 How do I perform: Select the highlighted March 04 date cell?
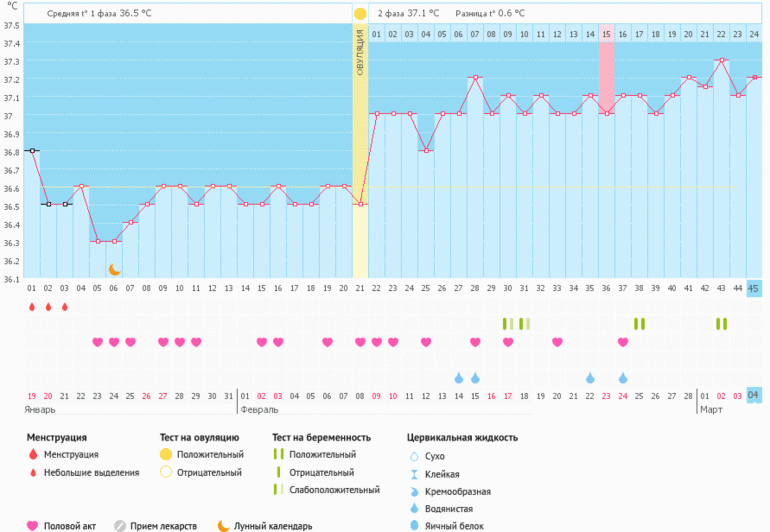coord(753,395)
